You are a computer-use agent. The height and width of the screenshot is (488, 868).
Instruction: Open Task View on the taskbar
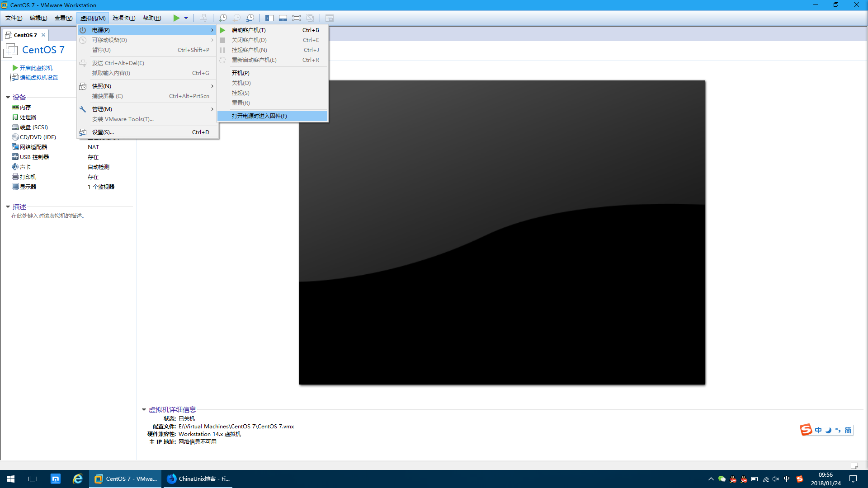(33, 479)
